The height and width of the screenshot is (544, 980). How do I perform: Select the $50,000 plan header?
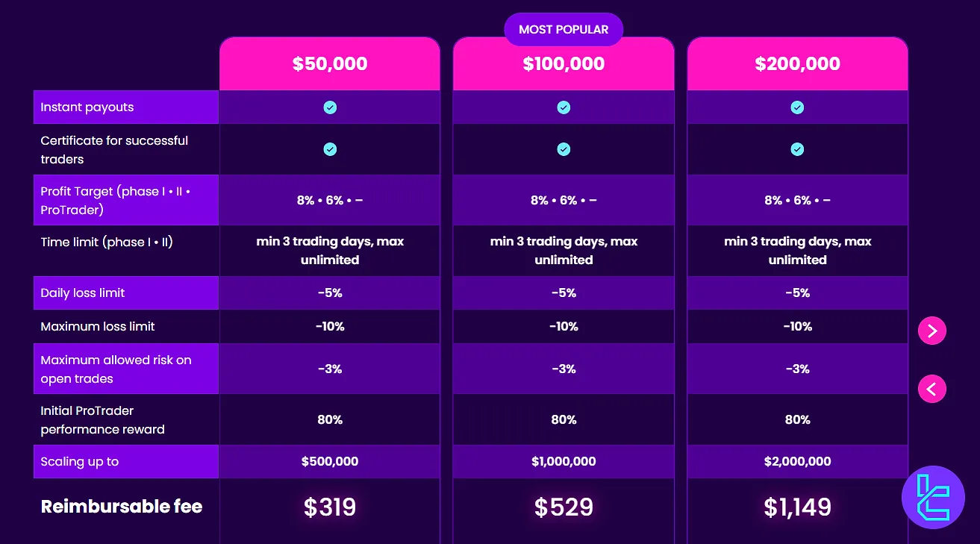coord(330,63)
